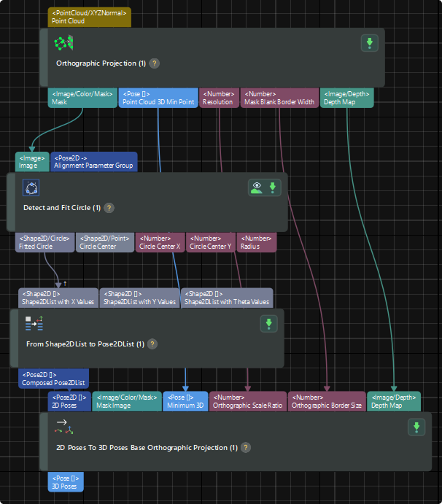Select the Mask Blank Border Width port
The image size is (442, 504).
tap(279, 98)
